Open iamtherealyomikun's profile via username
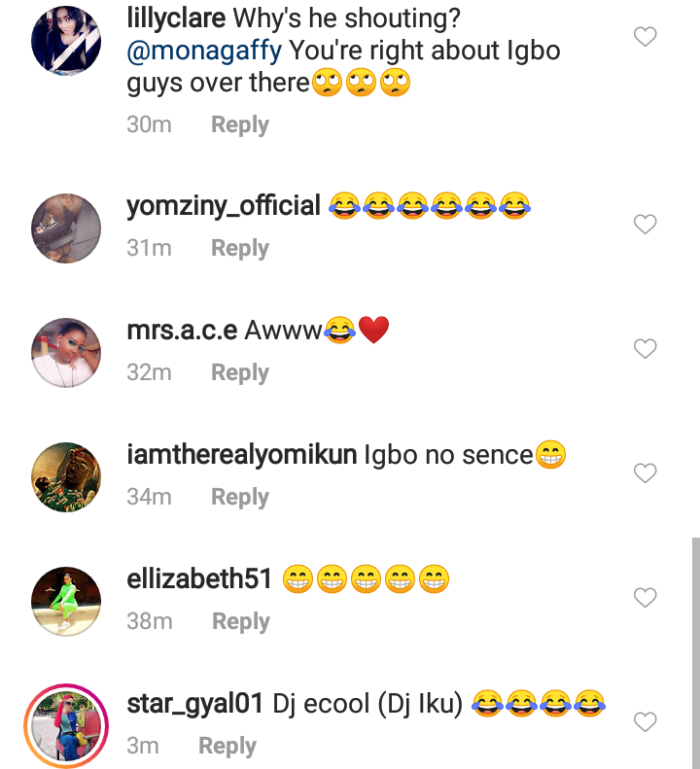The height and width of the screenshot is (769, 700). (x=241, y=455)
